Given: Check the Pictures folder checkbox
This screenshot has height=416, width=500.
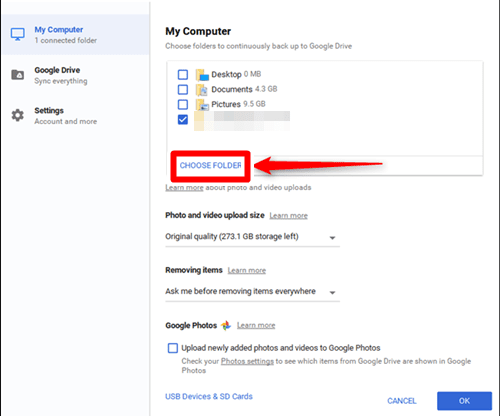Looking at the screenshot, I should 183,104.
